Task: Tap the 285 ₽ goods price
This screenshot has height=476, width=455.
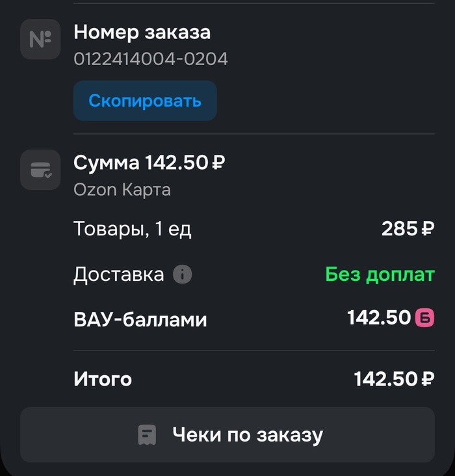Action: pos(408,229)
